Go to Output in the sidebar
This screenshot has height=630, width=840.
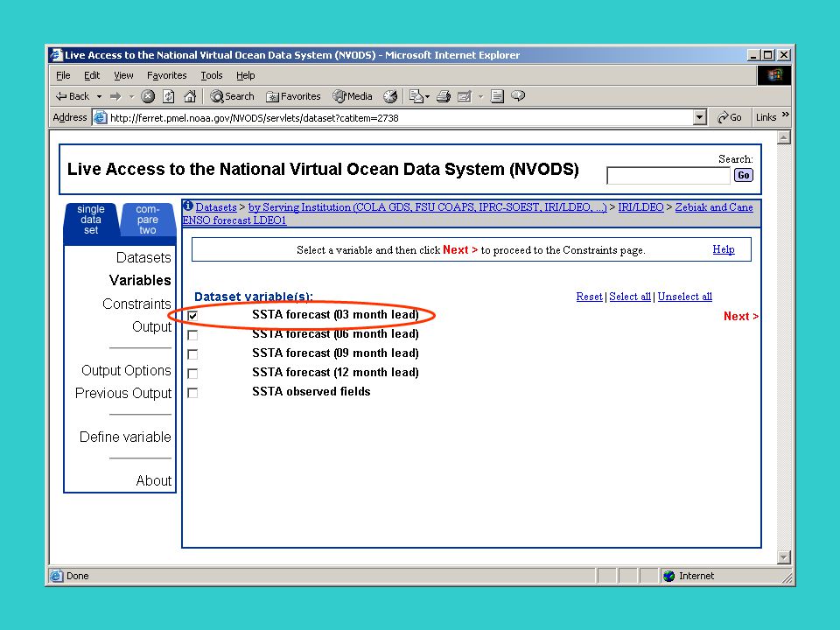(x=151, y=326)
